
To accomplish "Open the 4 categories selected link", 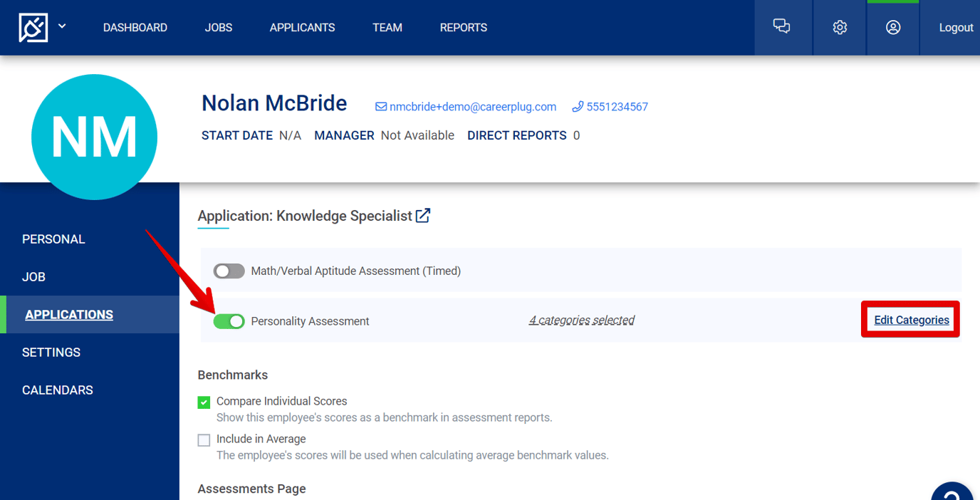I will (581, 321).
